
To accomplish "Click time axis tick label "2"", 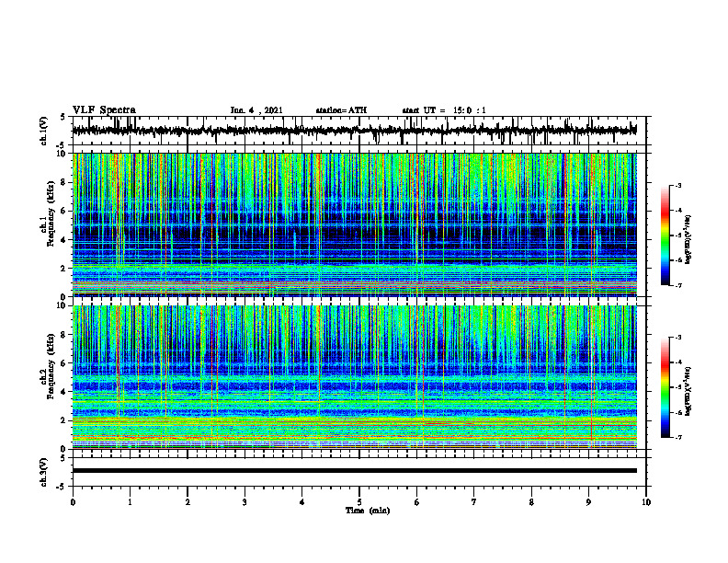I will (188, 502).
